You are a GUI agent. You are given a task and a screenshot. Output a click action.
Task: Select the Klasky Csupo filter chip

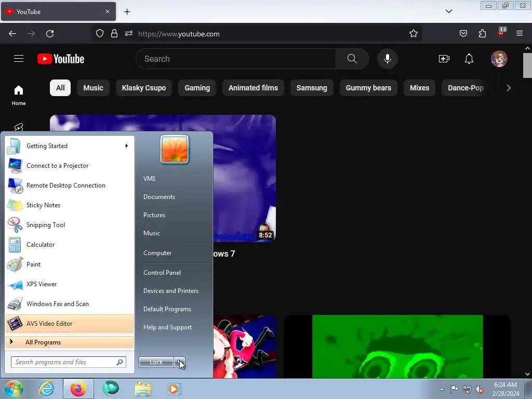point(144,88)
